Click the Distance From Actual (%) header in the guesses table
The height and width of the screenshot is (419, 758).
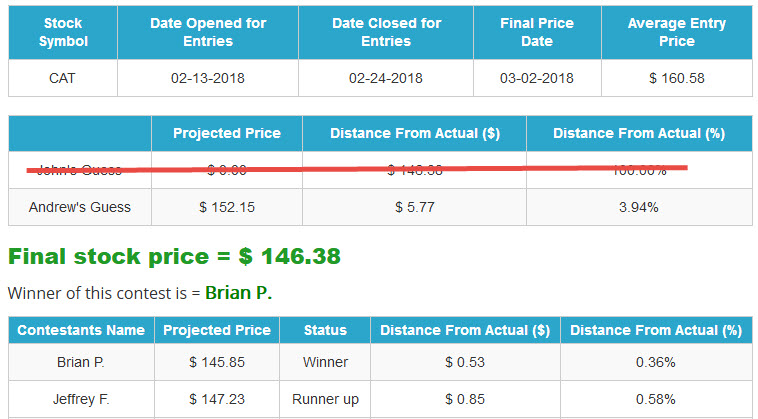click(x=639, y=133)
